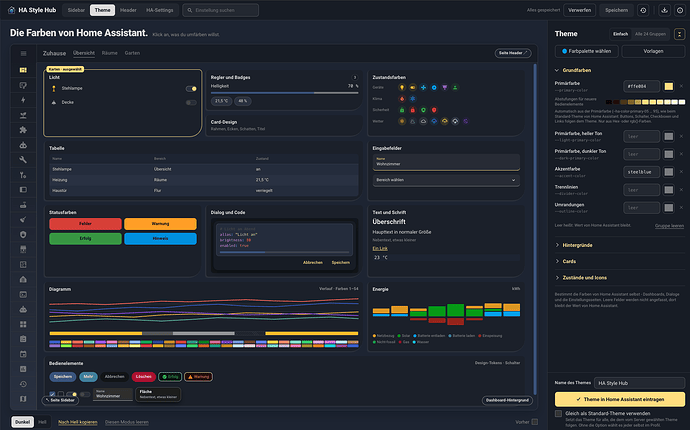This screenshot has height=430, width=690.
Task: Open the Primärfarbe yellow color swatch
Action: pyautogui.click(x=668, y=86)
